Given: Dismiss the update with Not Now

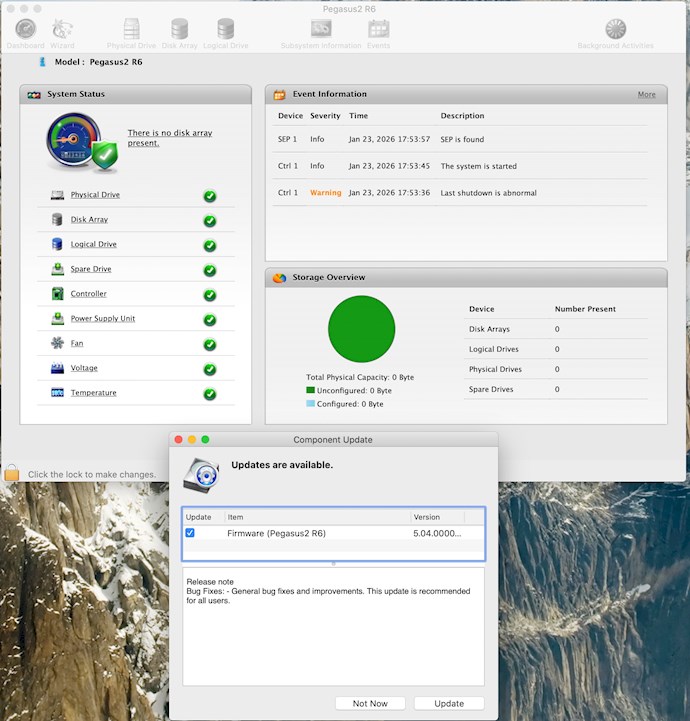Looking at the screenshot, I should pyautogui.click(x=370, y=703).
